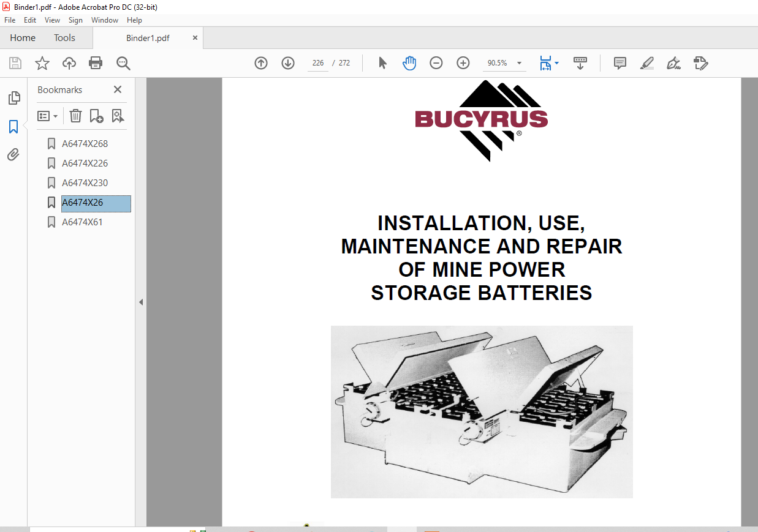Select the Highlight text tool

pyautogui.click(x=646, y=63)
